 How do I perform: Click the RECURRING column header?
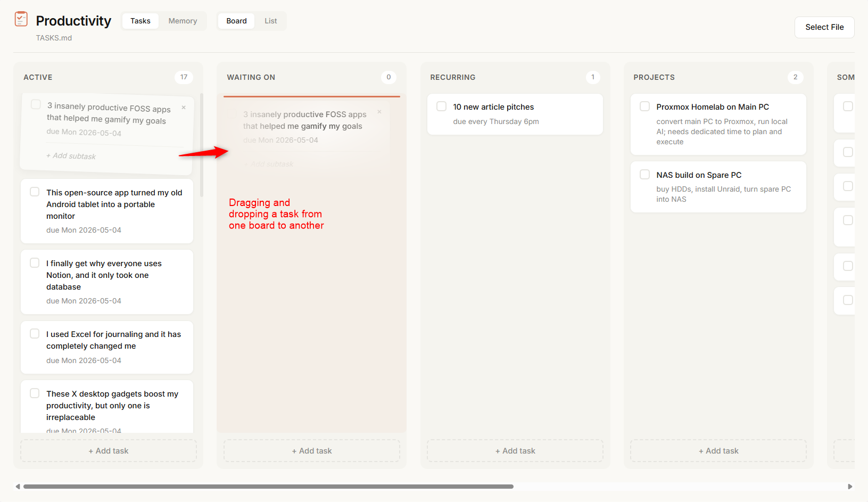coord(452,77)
